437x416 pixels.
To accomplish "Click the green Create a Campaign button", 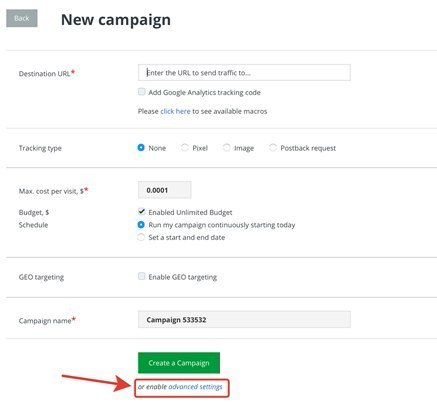I will coord(179,363).
